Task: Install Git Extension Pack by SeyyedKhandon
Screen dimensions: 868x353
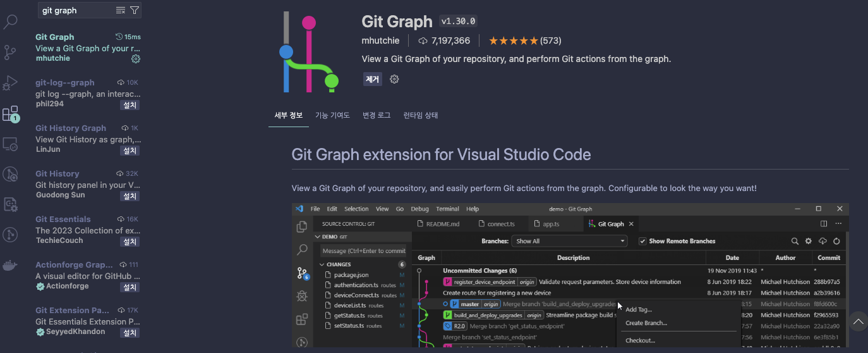Action: tap(130, 333)
